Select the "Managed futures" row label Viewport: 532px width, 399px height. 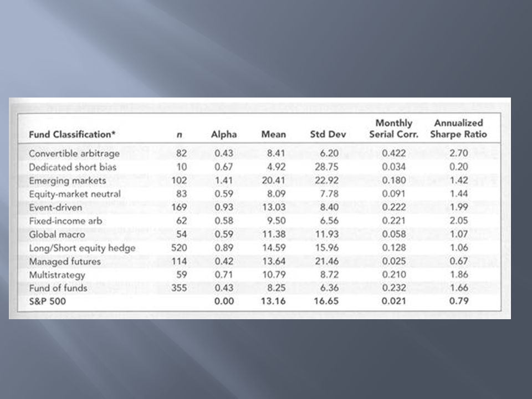pyautogui.click(x=65, y=262)
